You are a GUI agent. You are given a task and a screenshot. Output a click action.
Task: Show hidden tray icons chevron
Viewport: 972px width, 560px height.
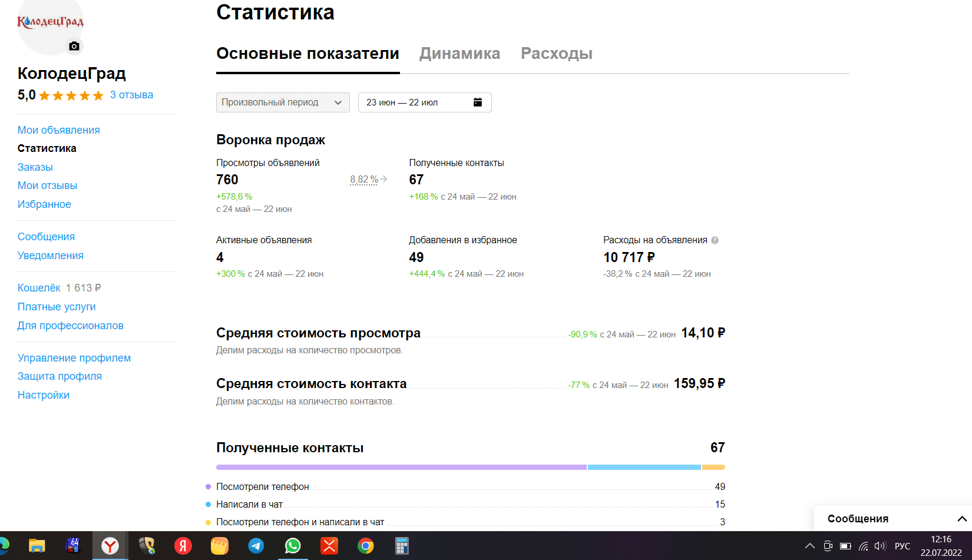point(810,546)
